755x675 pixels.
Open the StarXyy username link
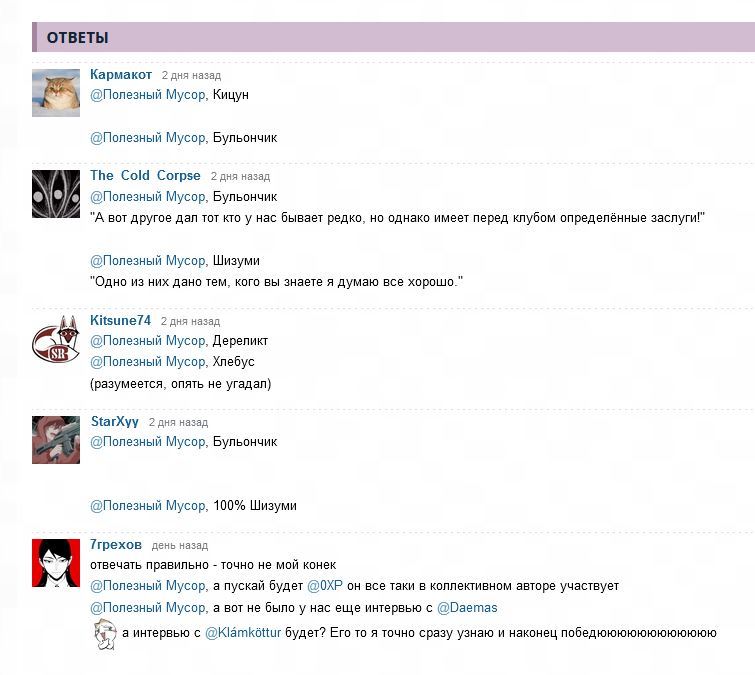tap(115, 422)
